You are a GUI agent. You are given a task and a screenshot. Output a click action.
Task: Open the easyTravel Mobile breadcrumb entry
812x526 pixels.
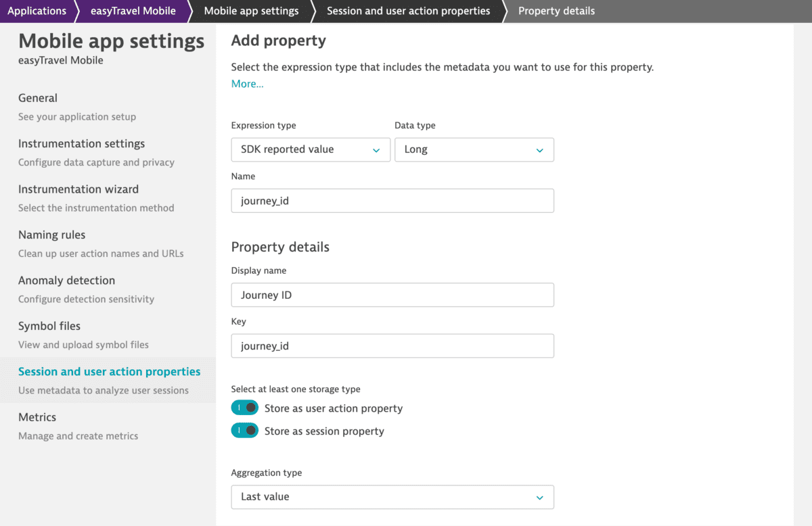pyautogui.click(x=133, y=11)
